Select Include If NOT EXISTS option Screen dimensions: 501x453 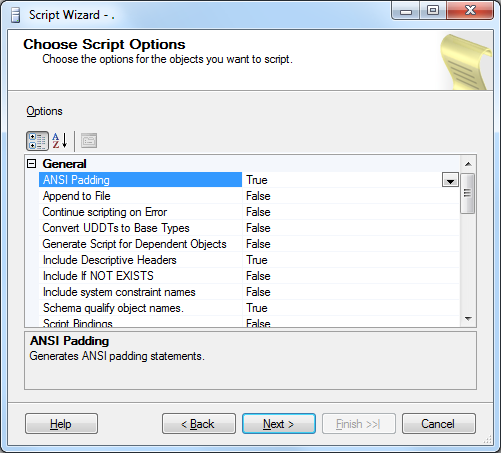point(140,276)
